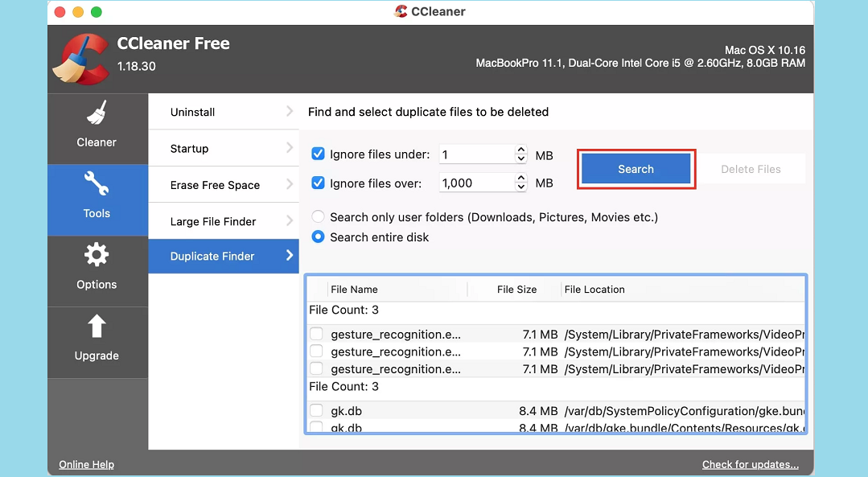The height and width of the screenshot is (477, 868).
Task: Click the CCleaner logo in header
Action: 80,60
